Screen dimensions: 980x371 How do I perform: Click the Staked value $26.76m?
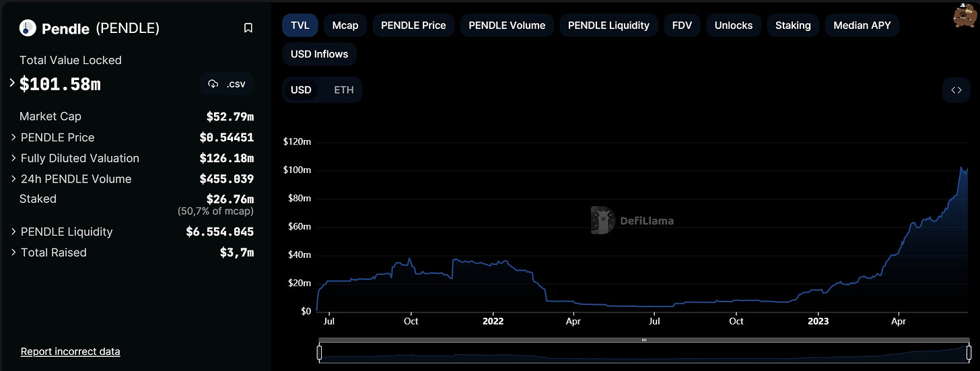point(230,199)
